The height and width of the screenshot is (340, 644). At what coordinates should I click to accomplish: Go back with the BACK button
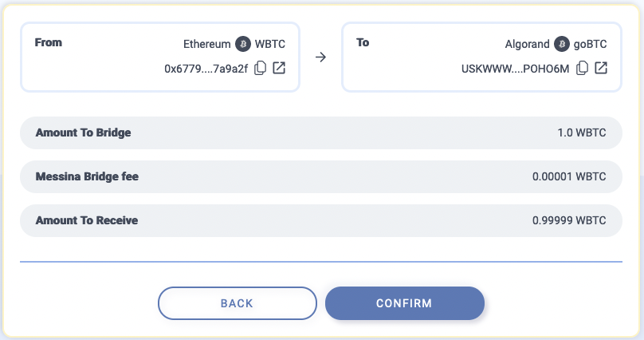pyautogui.click(x=237, y=303)
